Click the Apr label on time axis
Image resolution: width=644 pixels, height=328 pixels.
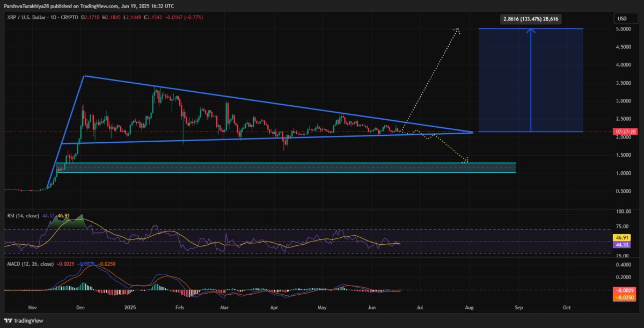pos(274,308)
